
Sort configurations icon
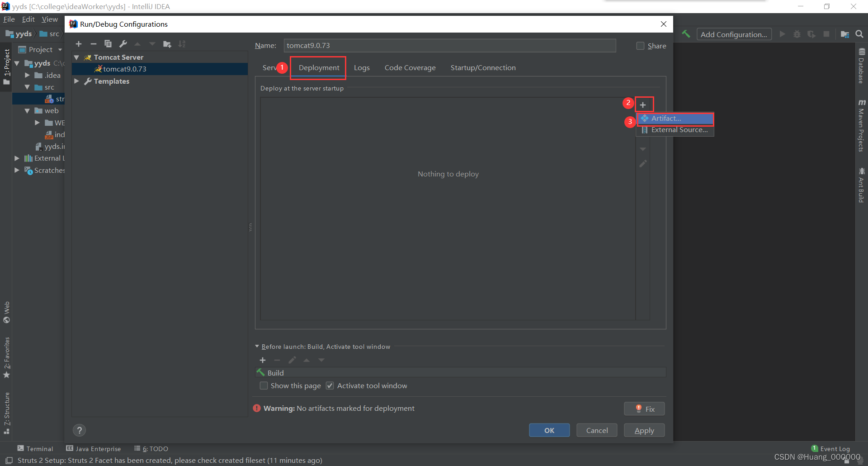(182, 44)
